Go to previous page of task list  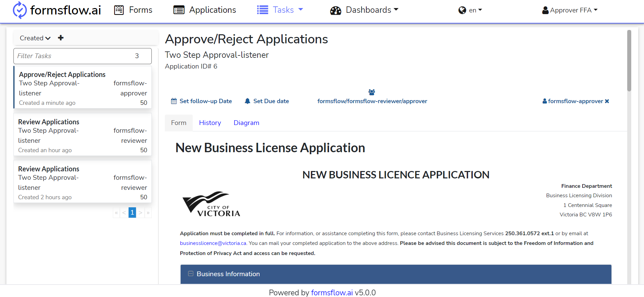[x=124, y=213]
